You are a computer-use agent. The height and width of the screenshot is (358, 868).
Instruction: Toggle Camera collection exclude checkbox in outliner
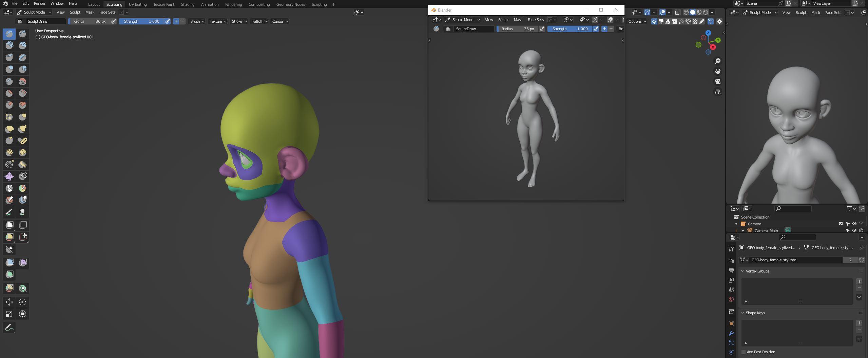point(841,224)
